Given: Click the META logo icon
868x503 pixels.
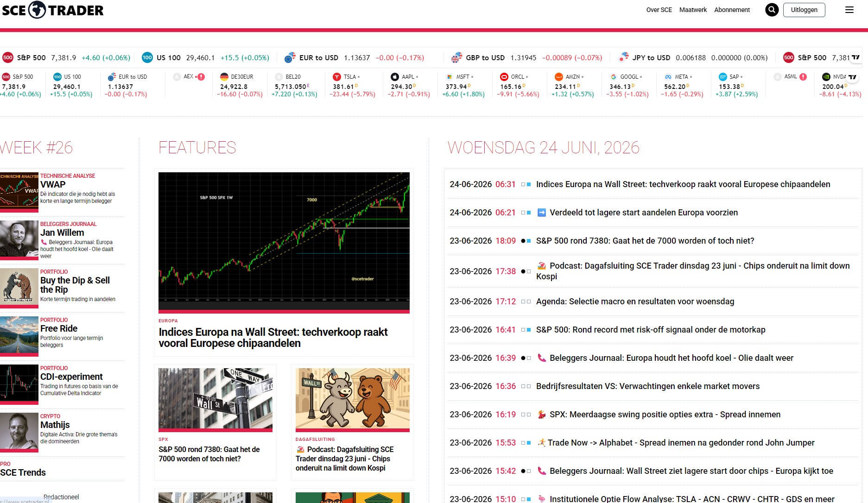Looking at the screenshot, I should (668, 77).
